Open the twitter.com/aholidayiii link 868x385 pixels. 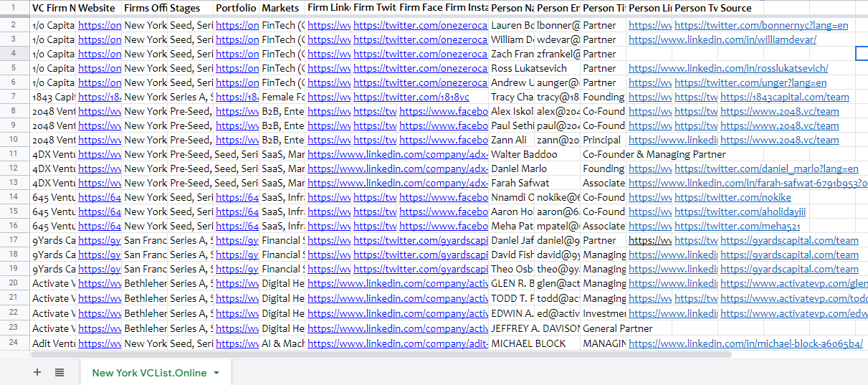pos(740,211)
